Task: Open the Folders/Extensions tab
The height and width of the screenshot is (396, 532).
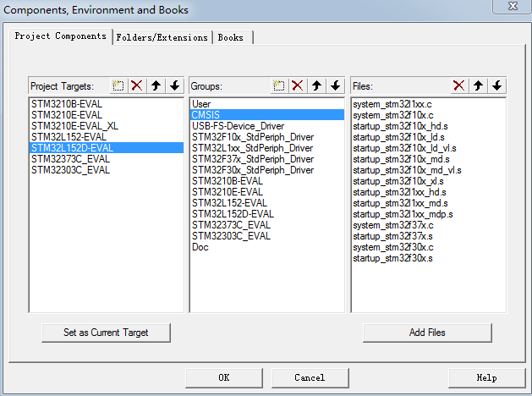Action: click(x=162, y=37)
